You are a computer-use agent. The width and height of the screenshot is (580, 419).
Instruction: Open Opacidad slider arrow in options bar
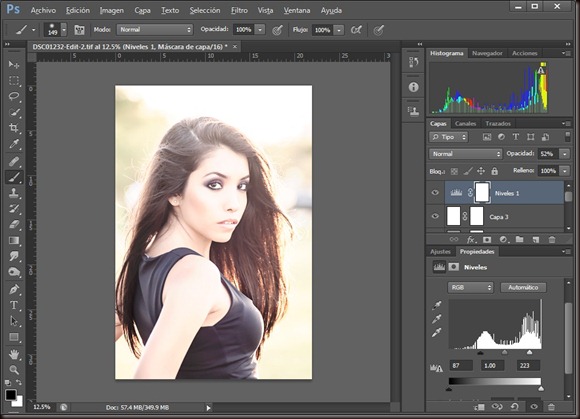click(260, 30)
